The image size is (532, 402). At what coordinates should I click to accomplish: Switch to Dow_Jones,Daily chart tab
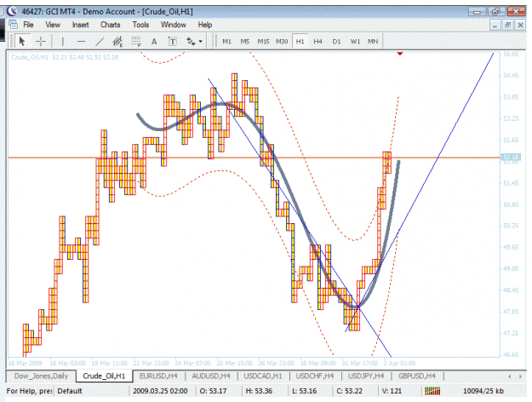(x=41, y=376)
